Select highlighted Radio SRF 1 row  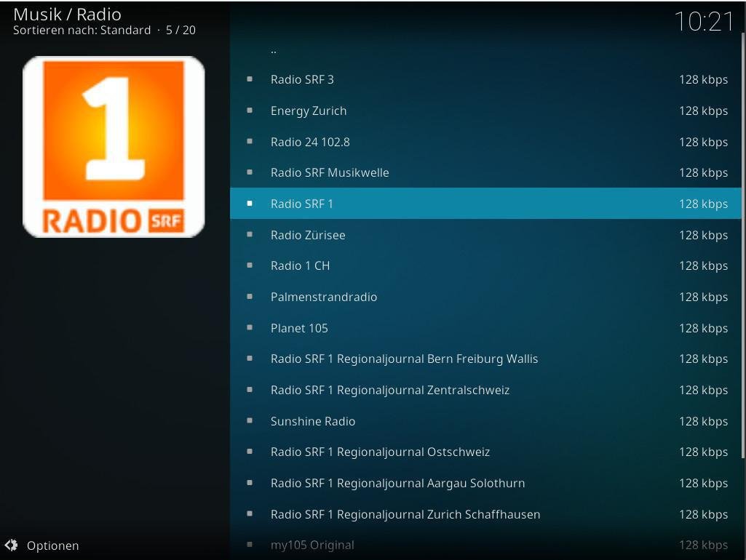point(485,204)
